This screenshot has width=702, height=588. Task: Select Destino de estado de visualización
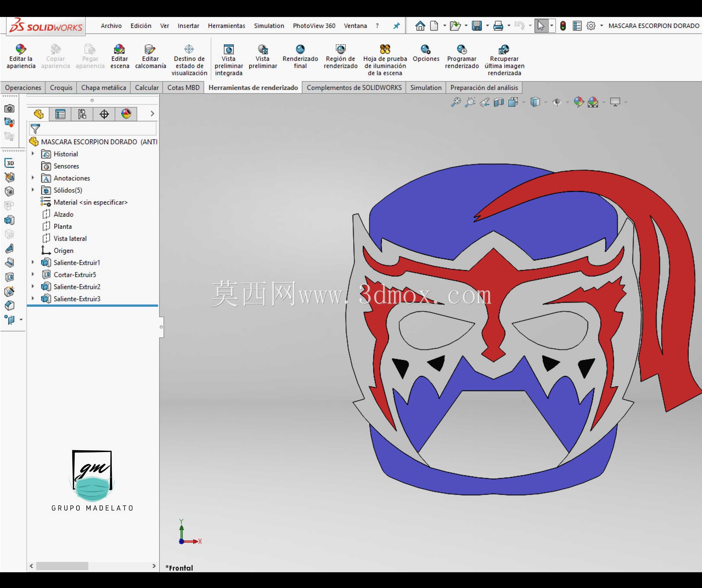[189, 60]
